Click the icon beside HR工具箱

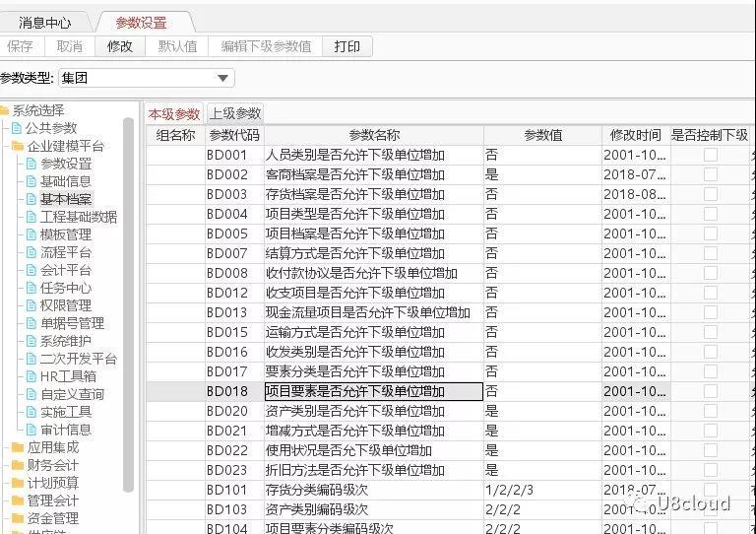point(31,376)
